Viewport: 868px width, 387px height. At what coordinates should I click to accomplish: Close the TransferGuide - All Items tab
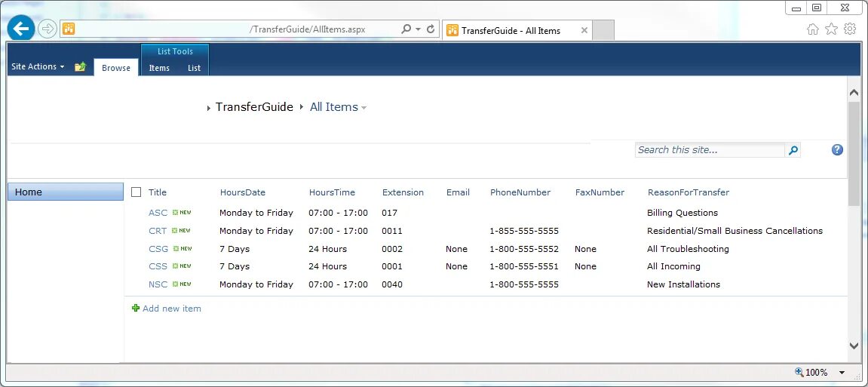pyautogui.click(x=584, y=30)
